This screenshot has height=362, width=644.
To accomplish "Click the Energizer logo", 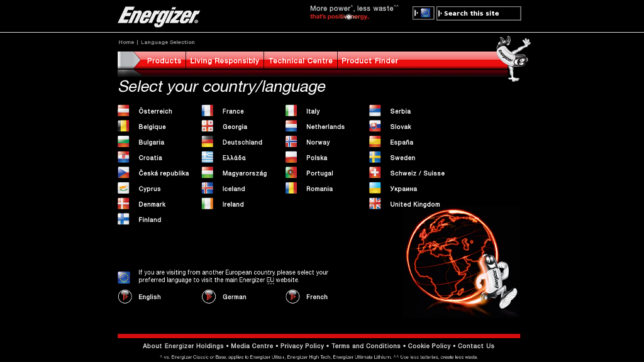I will click(x=158, y=16).
